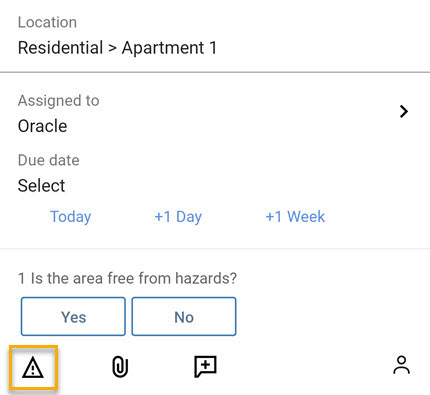Click the person assignee icon
This screenshot has width=430, height=395.
(x=401, y=365)
